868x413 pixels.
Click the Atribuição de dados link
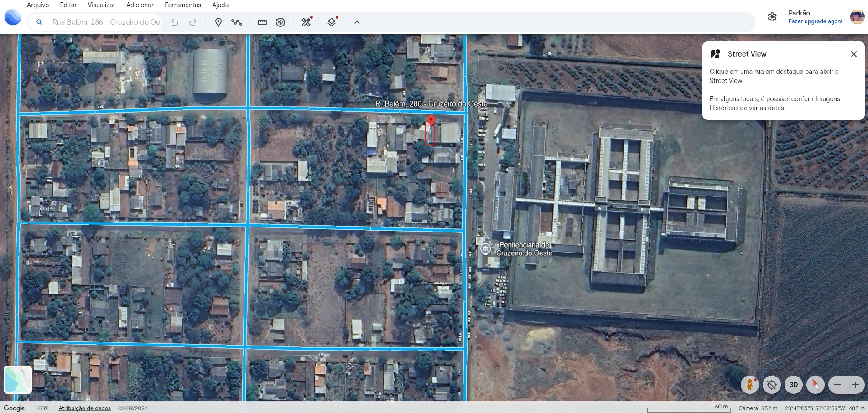[x=85, y=408]
